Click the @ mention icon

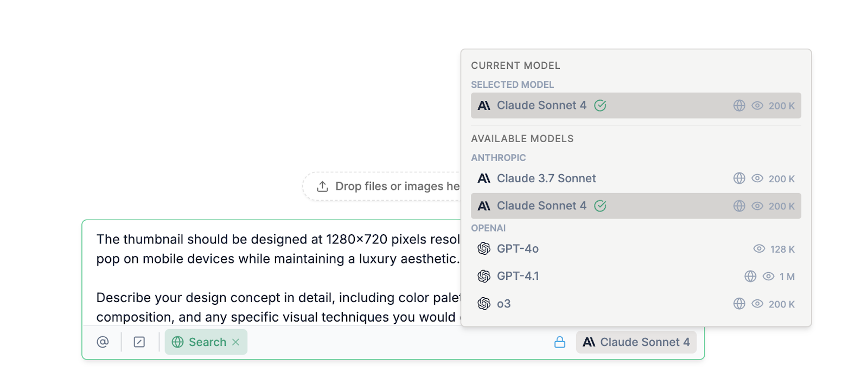(103, 342)
